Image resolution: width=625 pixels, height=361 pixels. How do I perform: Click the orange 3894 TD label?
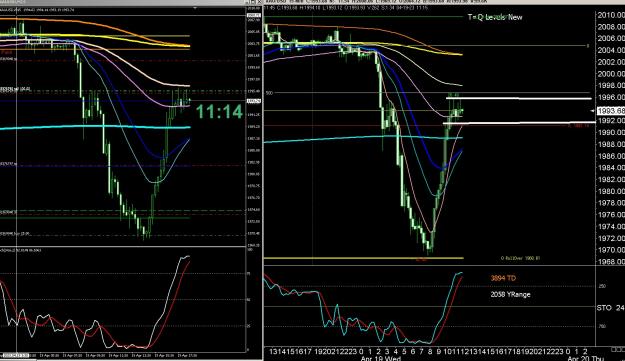point(503,278)
